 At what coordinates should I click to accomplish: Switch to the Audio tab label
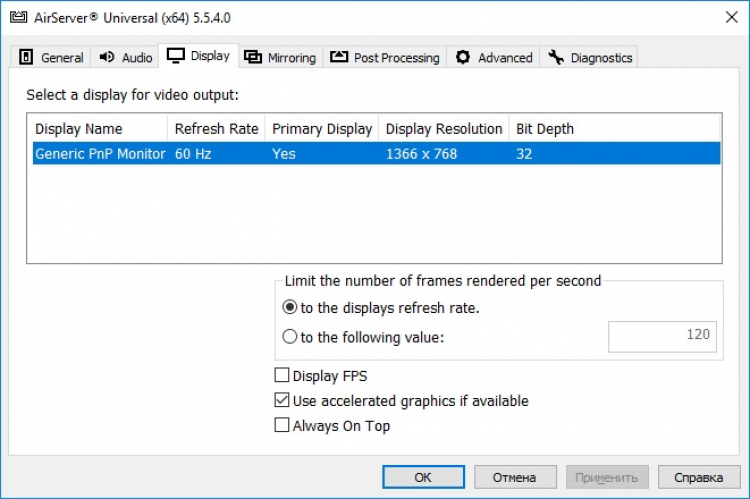[137, 58]
